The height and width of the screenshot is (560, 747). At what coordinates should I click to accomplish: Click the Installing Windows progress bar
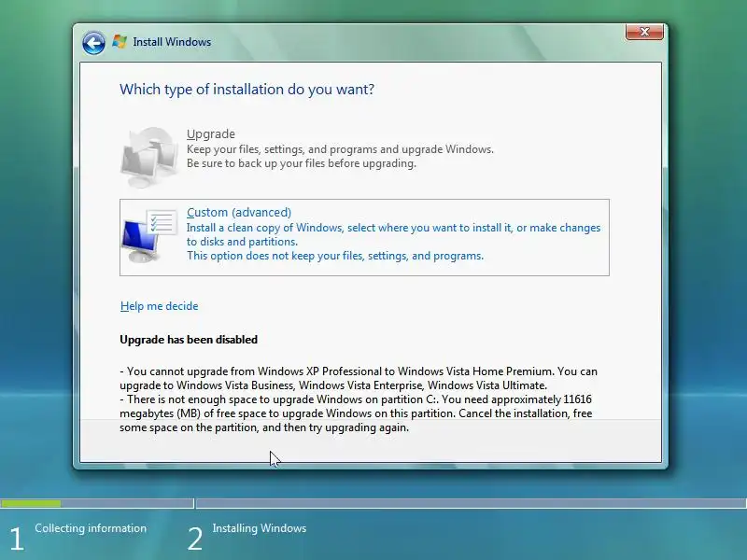[x=472, y=503]
